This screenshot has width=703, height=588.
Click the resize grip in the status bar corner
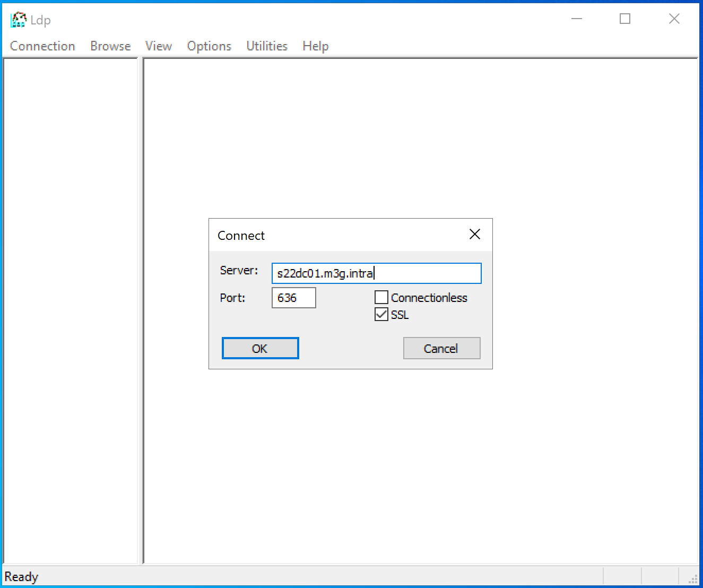(693, 578)
